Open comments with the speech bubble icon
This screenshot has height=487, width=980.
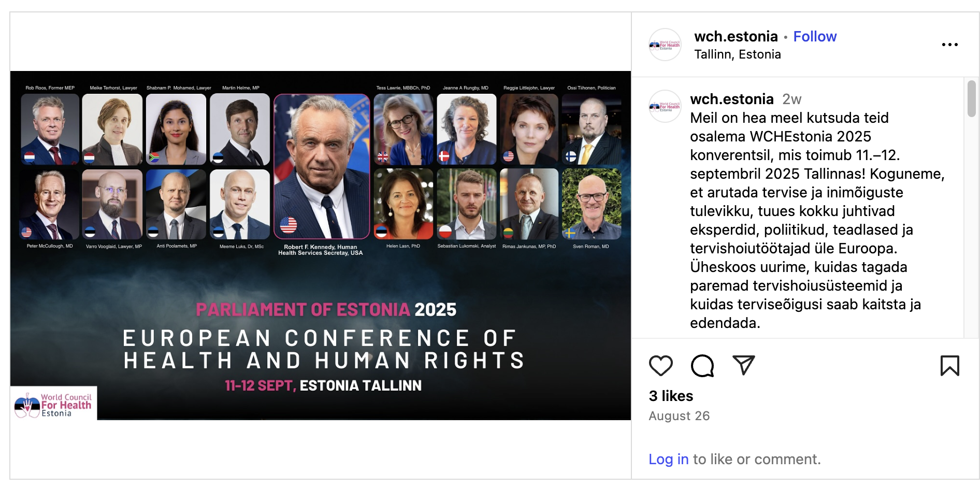coord(701,365)
